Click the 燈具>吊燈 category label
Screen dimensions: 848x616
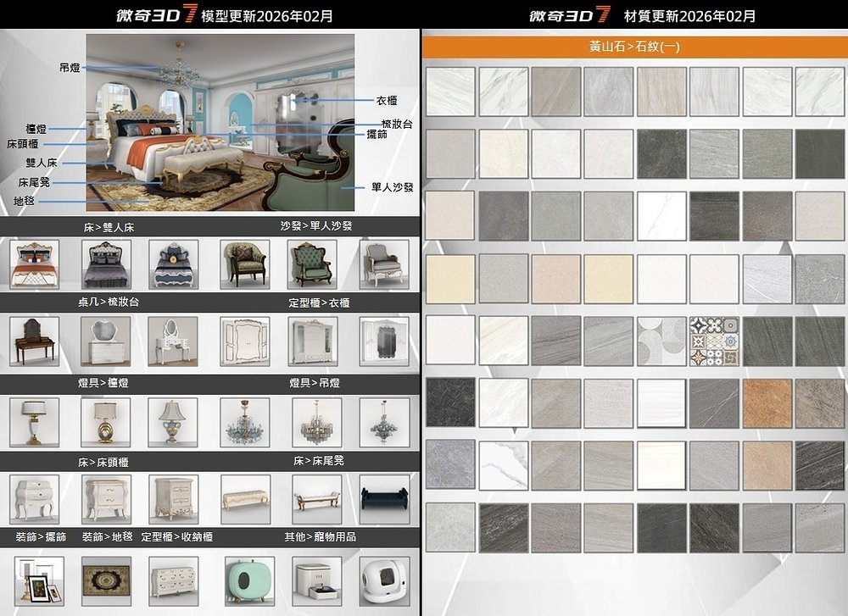(315, 383)
